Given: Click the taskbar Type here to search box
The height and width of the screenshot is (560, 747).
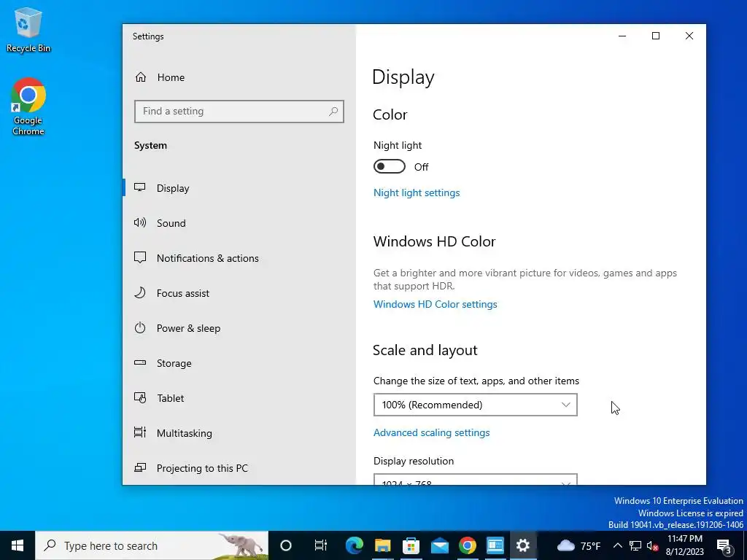Looking at the screenshot, I should point(152,545).
